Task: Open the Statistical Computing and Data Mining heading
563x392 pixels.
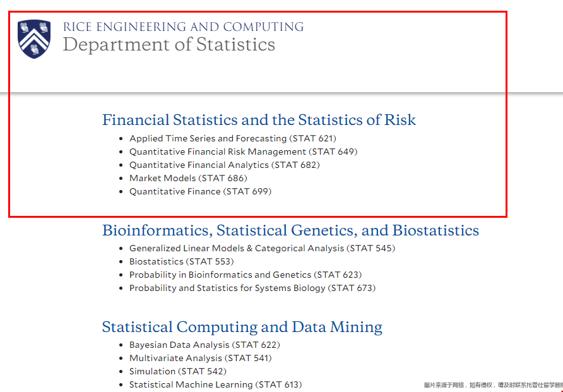Action: coord(242,327)
